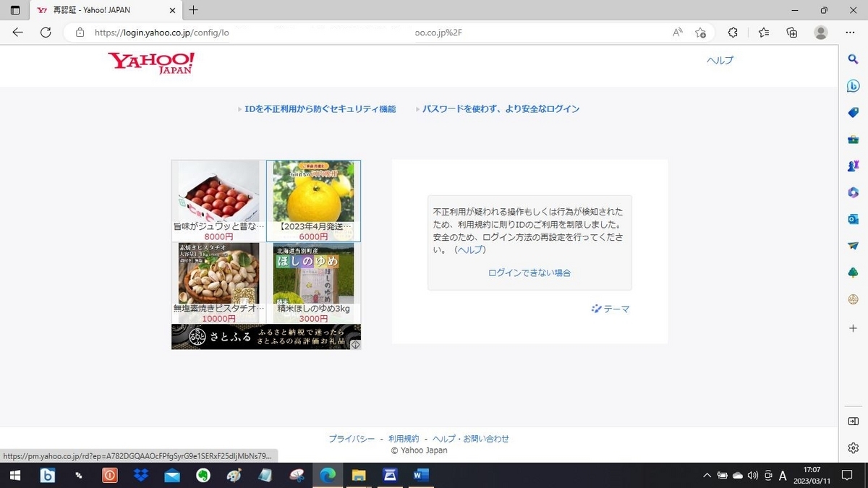Image resolution: width=868 pixels, height=488 pixels.
Task: Open the tab actions menu icon
Action: click(x=15, y=10)
